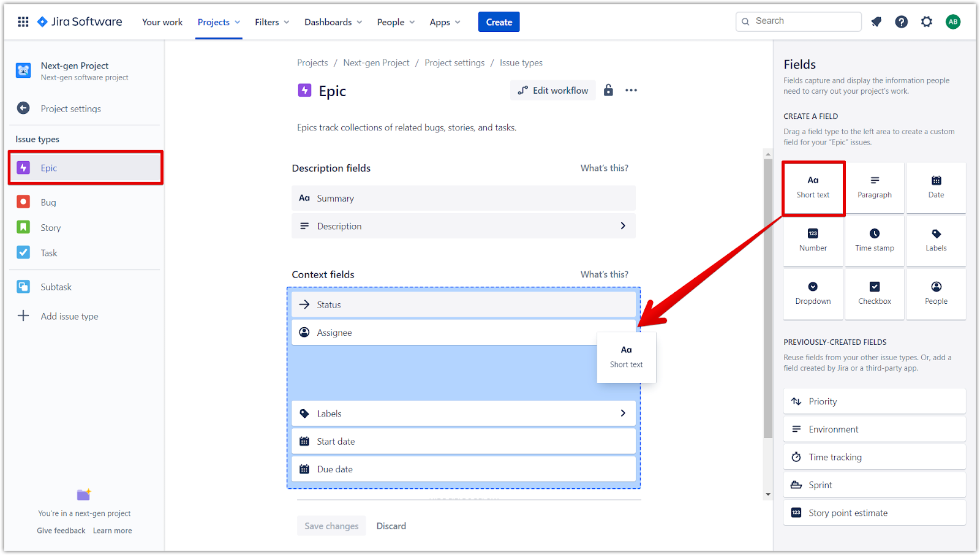The image size is (980, 555).
Task: Open the three-dot more actions menu
Action: (631, 90)
